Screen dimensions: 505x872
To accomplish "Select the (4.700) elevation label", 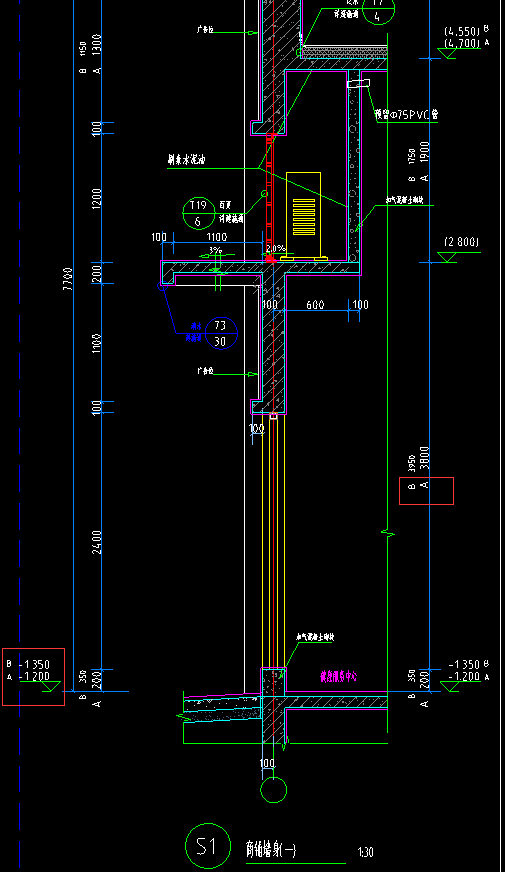I will (463, 42).
